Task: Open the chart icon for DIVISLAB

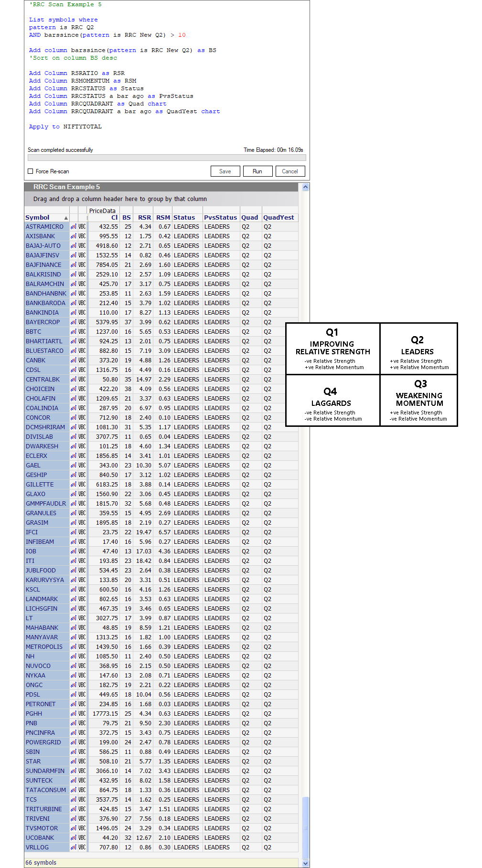Action: pyautogui.click(x=74, y=437)
